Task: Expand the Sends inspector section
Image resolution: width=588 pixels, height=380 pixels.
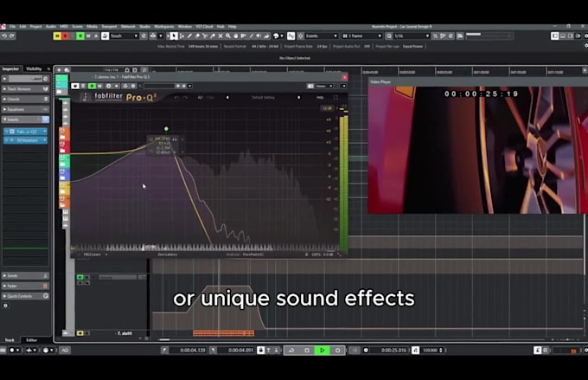Action: [25, 275]
